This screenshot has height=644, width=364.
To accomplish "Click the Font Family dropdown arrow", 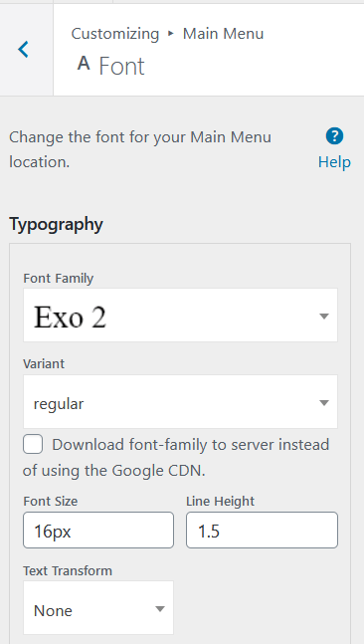I will tap(324, 316).
